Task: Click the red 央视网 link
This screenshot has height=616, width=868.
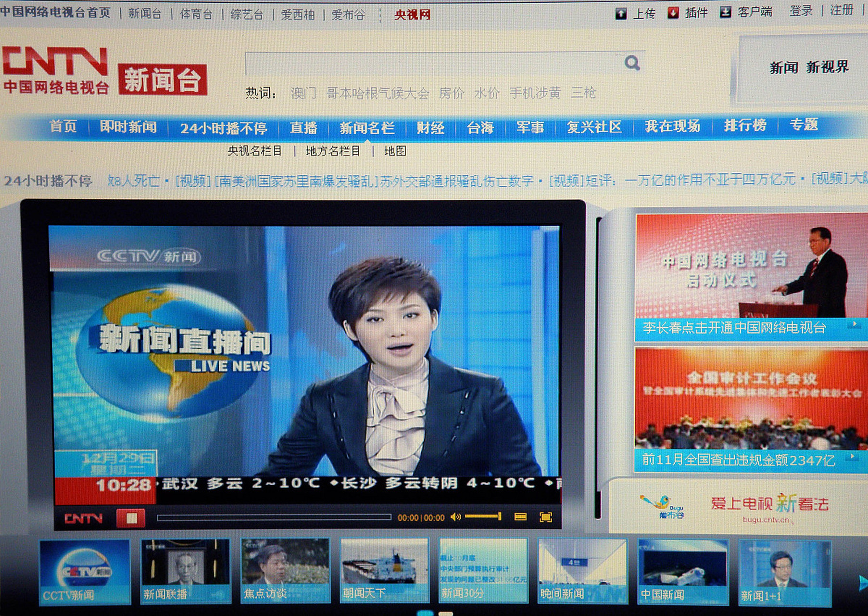Action: pos(413,15)
